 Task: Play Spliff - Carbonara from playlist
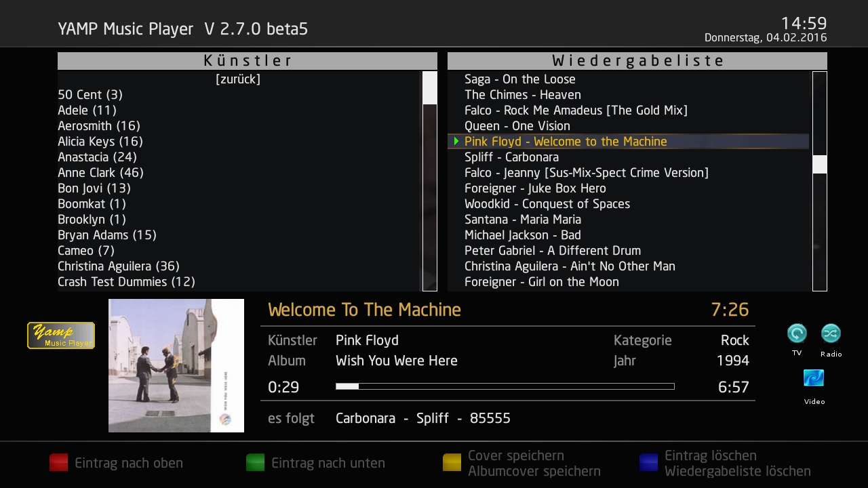coord(512,157)
